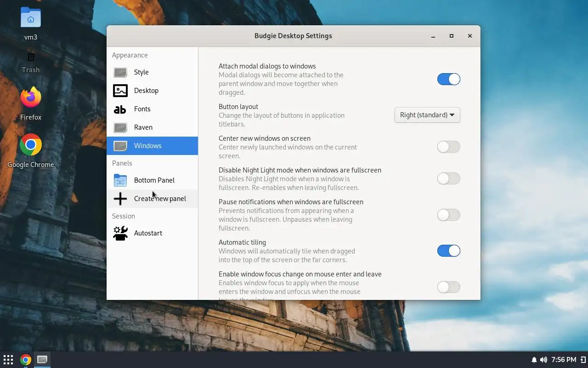Viewport: 588px width, 368px height.
Task: Click the Bottom Panel folder icon
Action: [x=120, y=180]
